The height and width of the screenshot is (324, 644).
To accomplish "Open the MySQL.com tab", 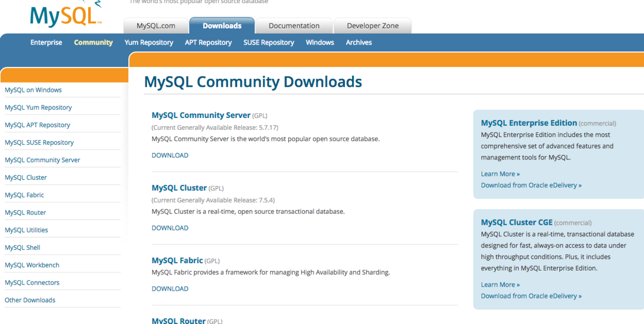I will (x=156, y=25).
